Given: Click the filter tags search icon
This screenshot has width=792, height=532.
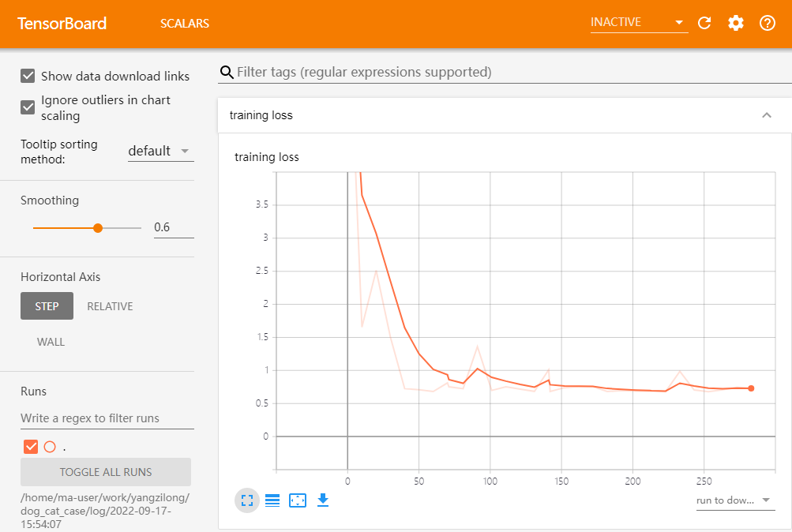Looking at the screenshot, I should pos(227,73).
